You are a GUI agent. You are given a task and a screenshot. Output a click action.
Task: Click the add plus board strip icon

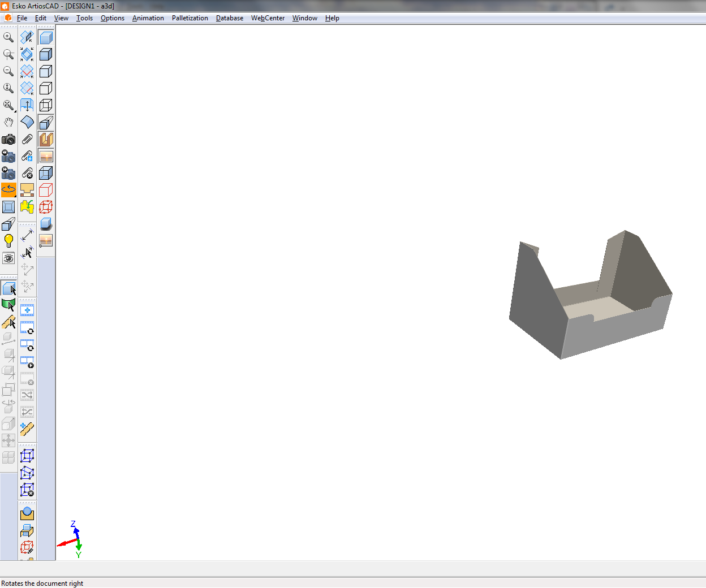tap(27, 429)
